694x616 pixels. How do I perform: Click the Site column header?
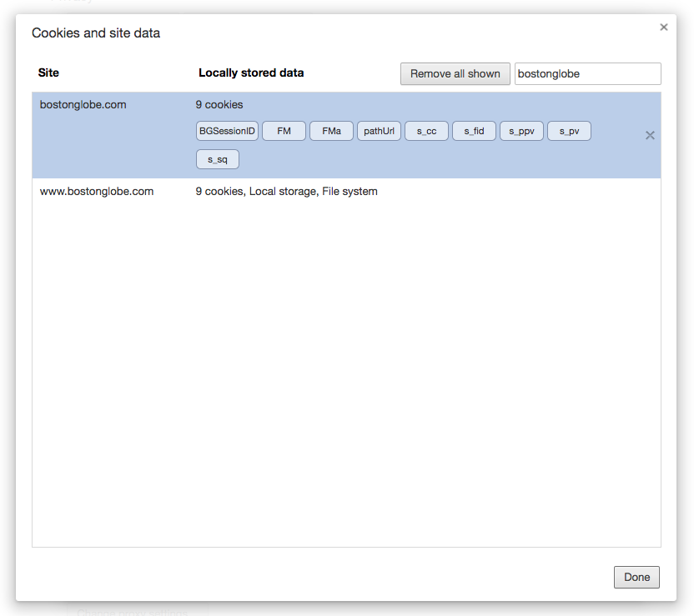tap(48, 73)
